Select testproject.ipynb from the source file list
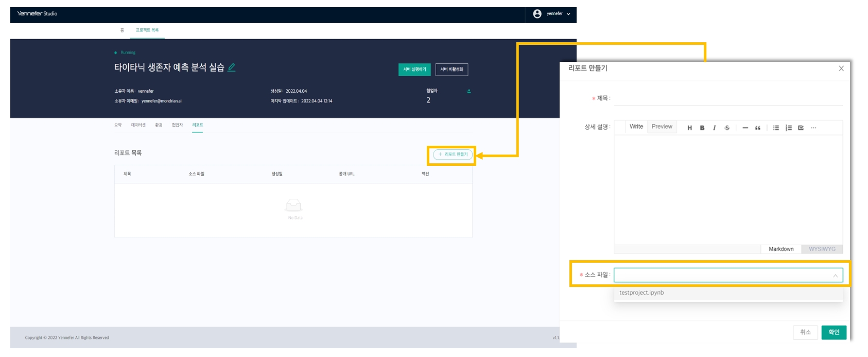Screen dimensions: 868x357 (641, 293)
